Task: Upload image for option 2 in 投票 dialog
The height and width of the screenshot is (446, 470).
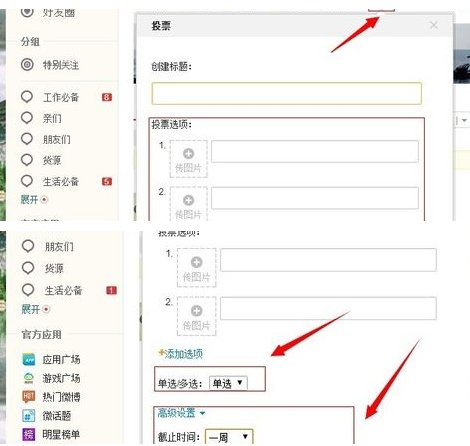Action: coord(189,203)
